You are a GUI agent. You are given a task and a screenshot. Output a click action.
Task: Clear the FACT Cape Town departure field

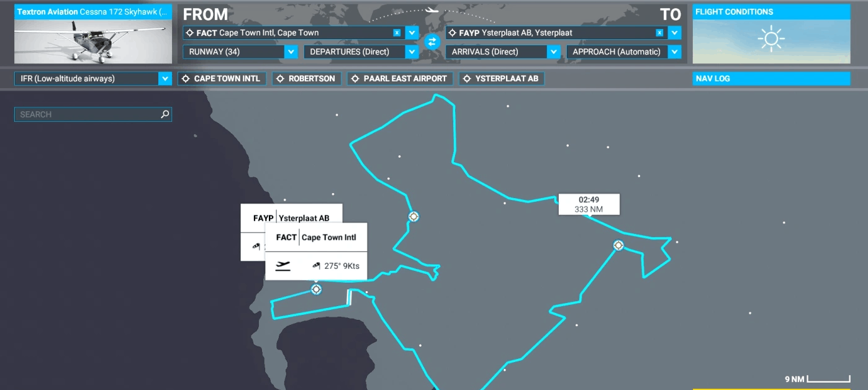pos(397,33)
